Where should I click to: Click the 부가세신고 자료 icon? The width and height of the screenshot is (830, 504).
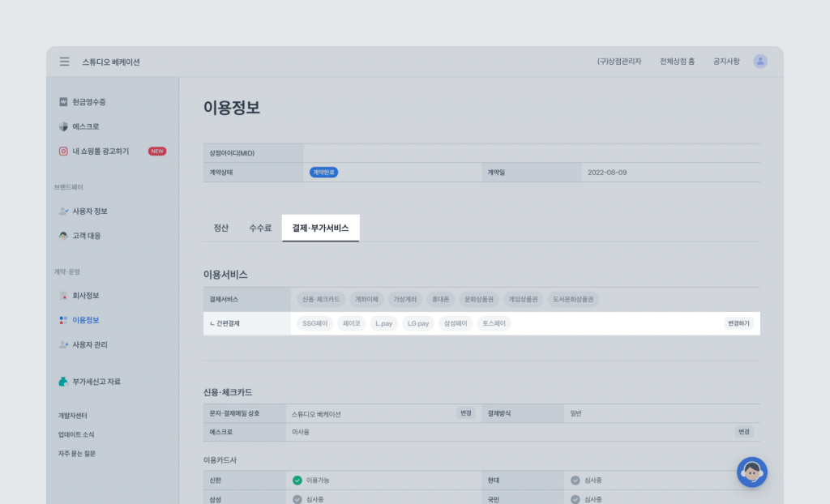(63, 382)
